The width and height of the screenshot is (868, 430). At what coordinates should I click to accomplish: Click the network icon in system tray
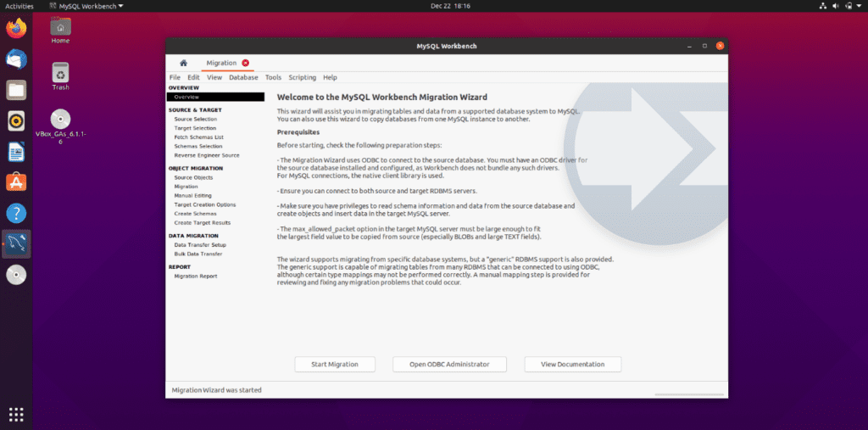(x=822, y=6)
